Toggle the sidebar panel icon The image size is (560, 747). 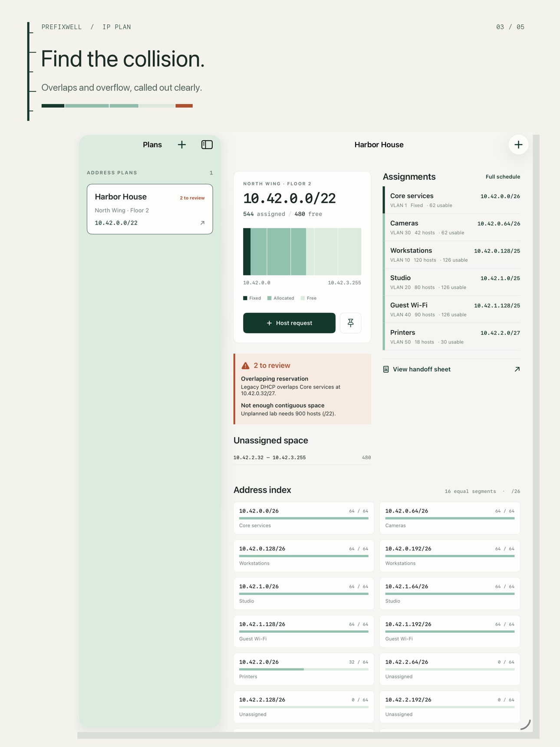point(207,145)
